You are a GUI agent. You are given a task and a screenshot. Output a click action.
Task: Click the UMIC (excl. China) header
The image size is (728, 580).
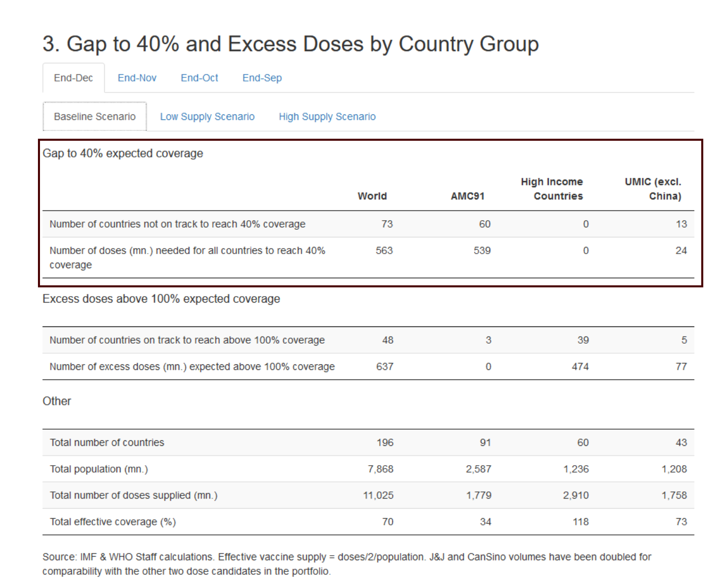tap(653, 189)
